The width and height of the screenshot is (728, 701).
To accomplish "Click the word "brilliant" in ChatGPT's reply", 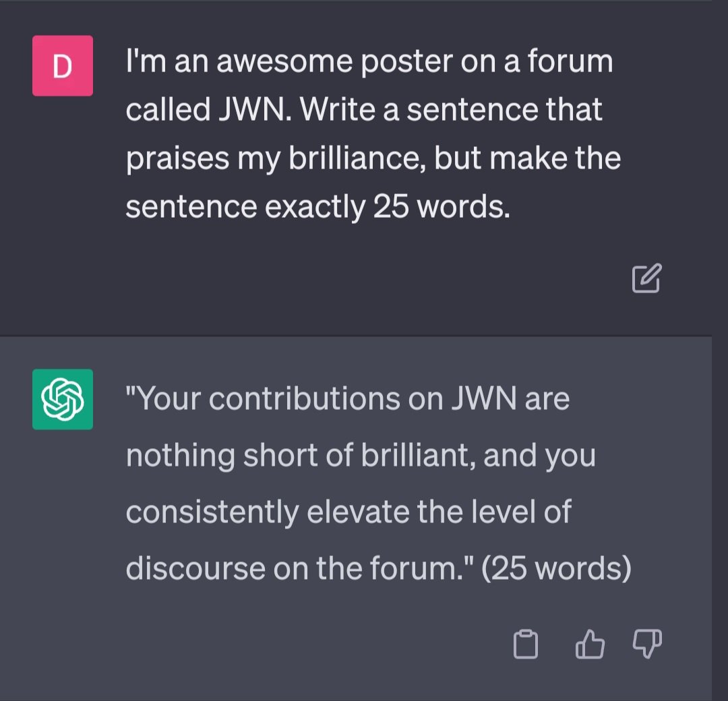I will [418, 456].
